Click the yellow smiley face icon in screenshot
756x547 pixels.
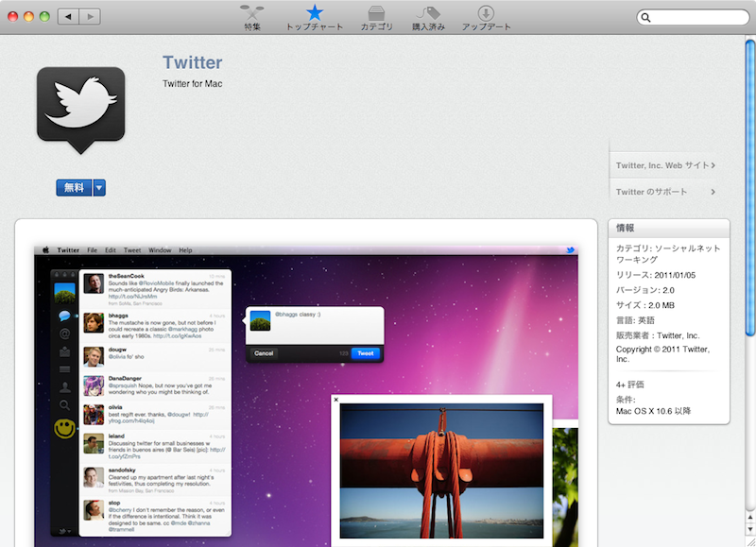64,428
